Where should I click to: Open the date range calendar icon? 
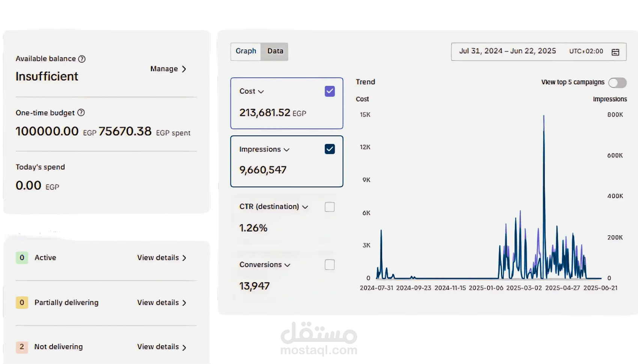[615, 52]
